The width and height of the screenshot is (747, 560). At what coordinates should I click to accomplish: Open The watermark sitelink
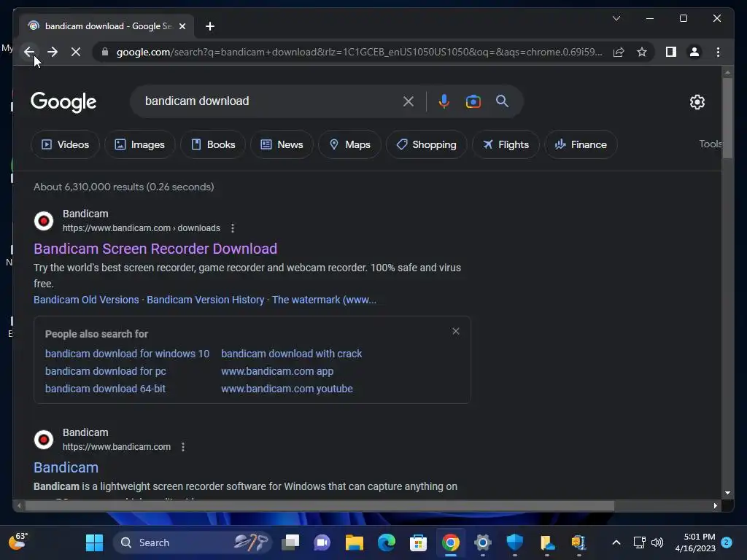pos(324,300)
